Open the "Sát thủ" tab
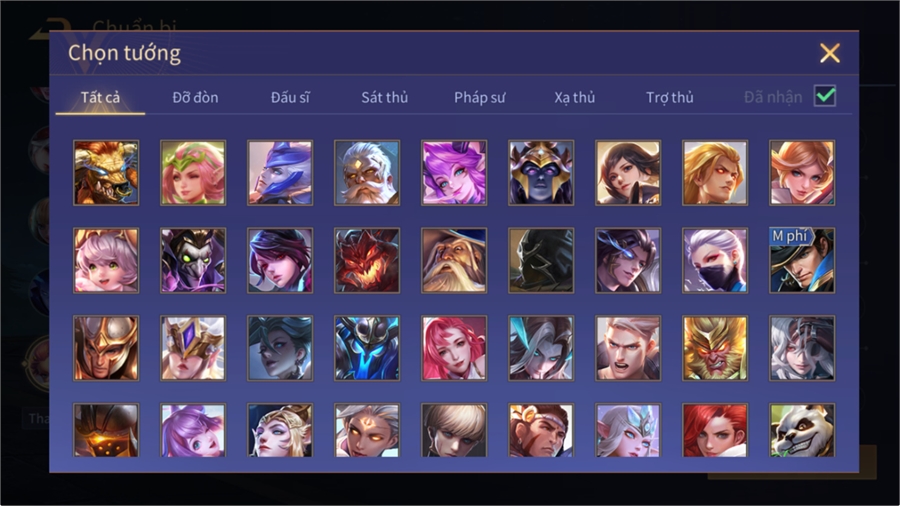This screenshot has height=506, width=900. (385, 98)
